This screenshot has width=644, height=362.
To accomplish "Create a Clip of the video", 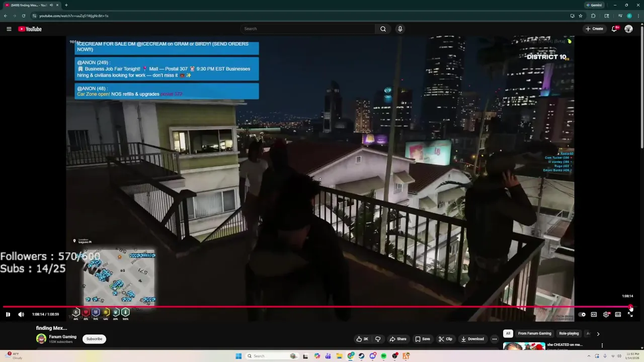I will click(x=445, y=339).
